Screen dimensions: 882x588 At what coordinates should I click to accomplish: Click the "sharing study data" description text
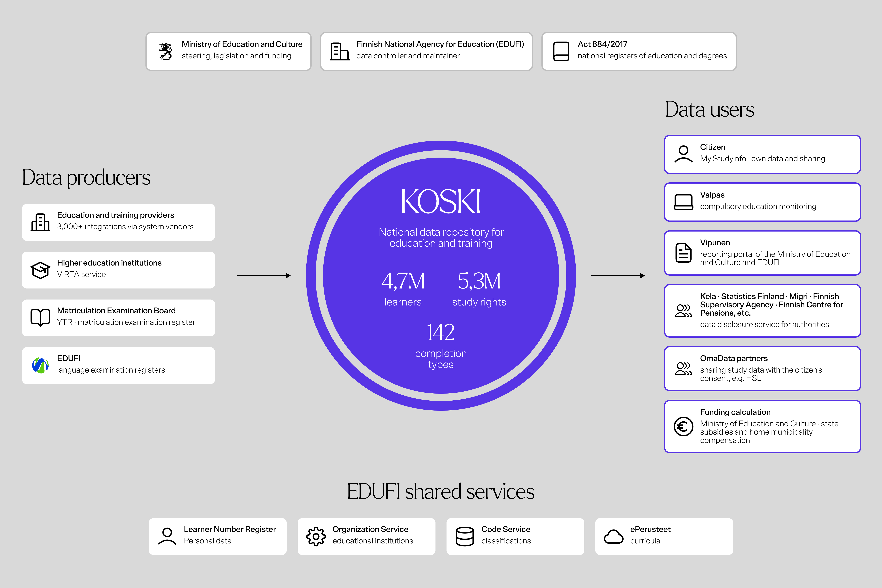coord(761,374)
